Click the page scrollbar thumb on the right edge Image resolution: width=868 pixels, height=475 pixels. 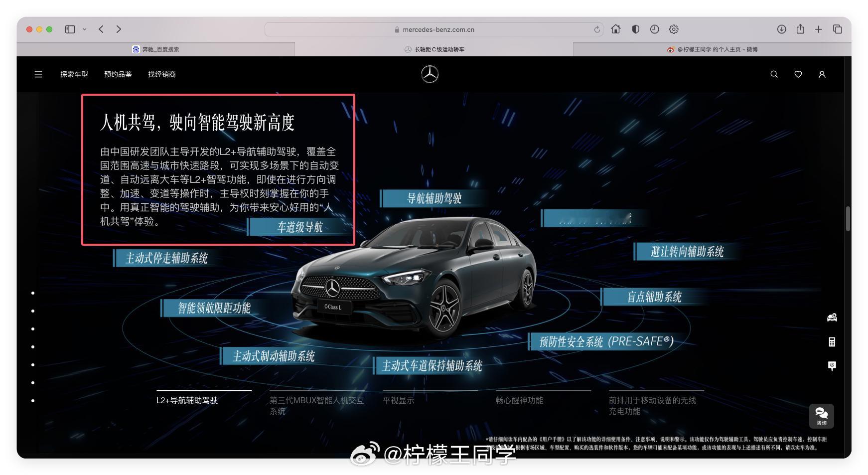[848, 218]
